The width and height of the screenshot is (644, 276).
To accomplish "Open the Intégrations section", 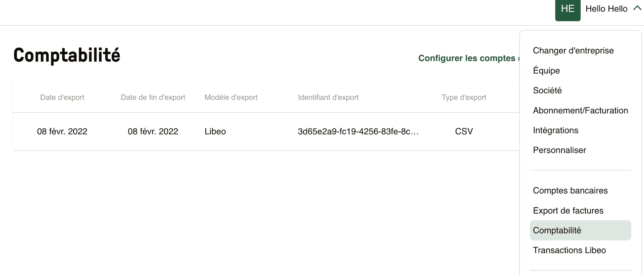I will [x=555, y=130].
